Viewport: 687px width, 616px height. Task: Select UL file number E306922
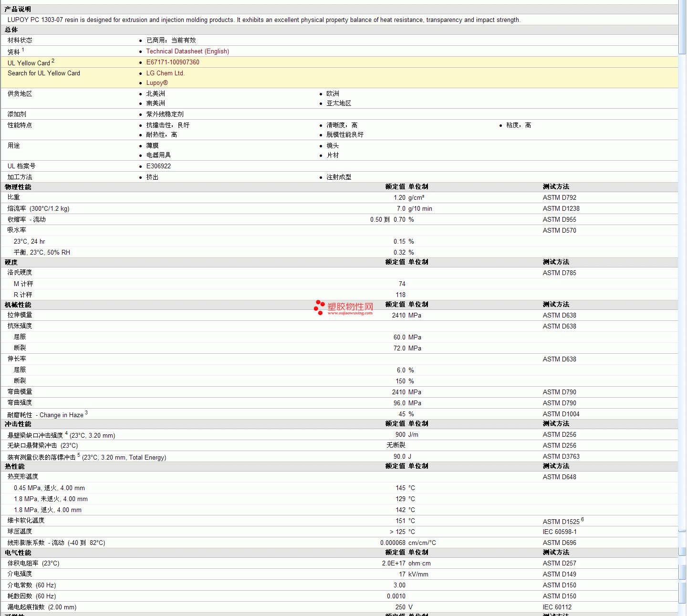(158, 166)
